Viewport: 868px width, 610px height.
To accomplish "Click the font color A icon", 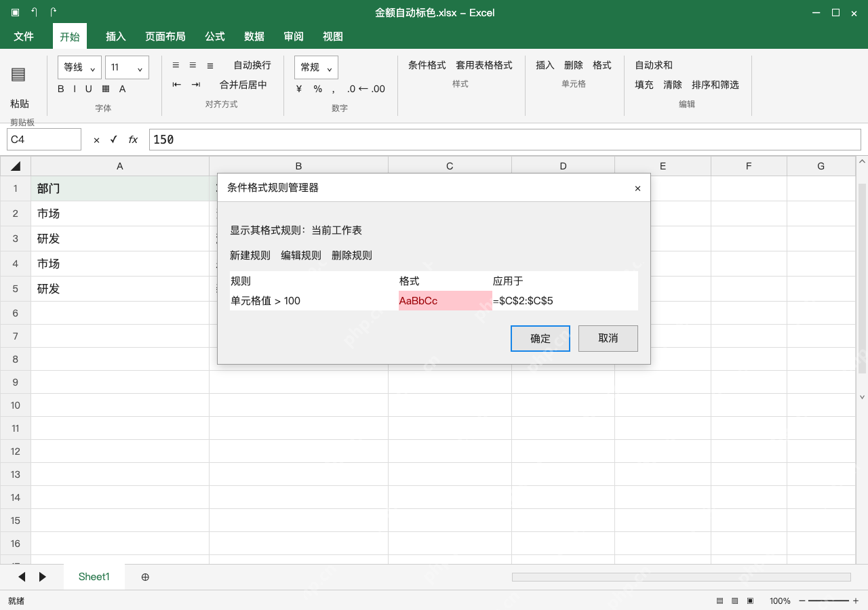I will coord(123,89).
